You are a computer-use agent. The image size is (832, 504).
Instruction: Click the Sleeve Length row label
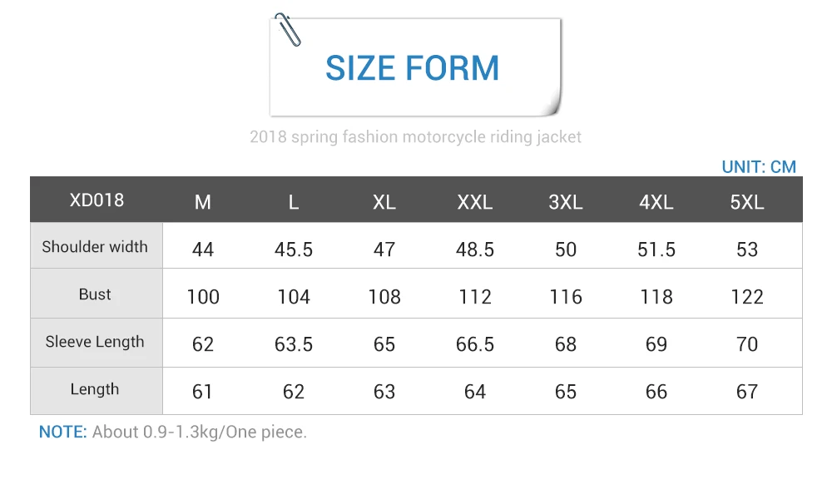click(x=95, y=342)
